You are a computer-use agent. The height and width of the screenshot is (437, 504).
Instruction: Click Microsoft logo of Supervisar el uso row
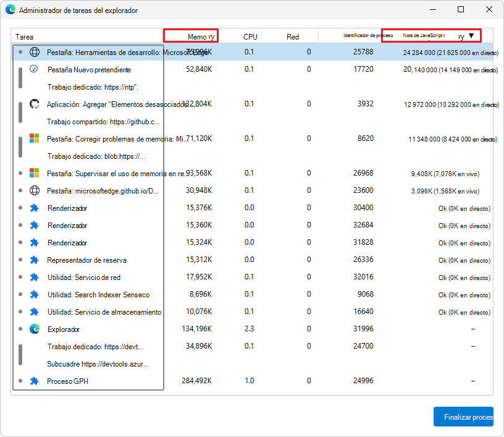click(x=35, y=173)
